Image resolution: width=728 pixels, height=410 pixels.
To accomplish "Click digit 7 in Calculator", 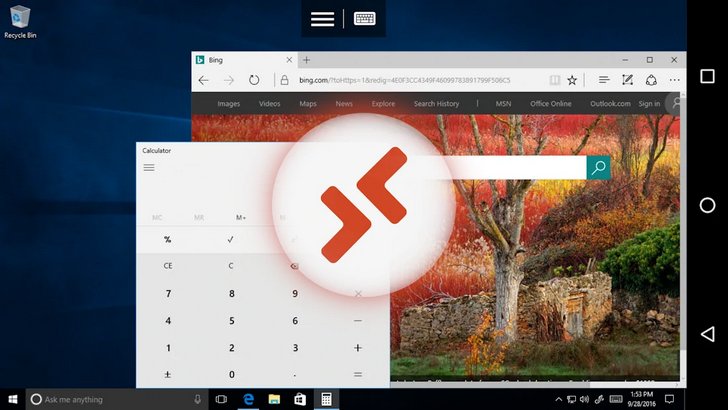I will (168, 293).
